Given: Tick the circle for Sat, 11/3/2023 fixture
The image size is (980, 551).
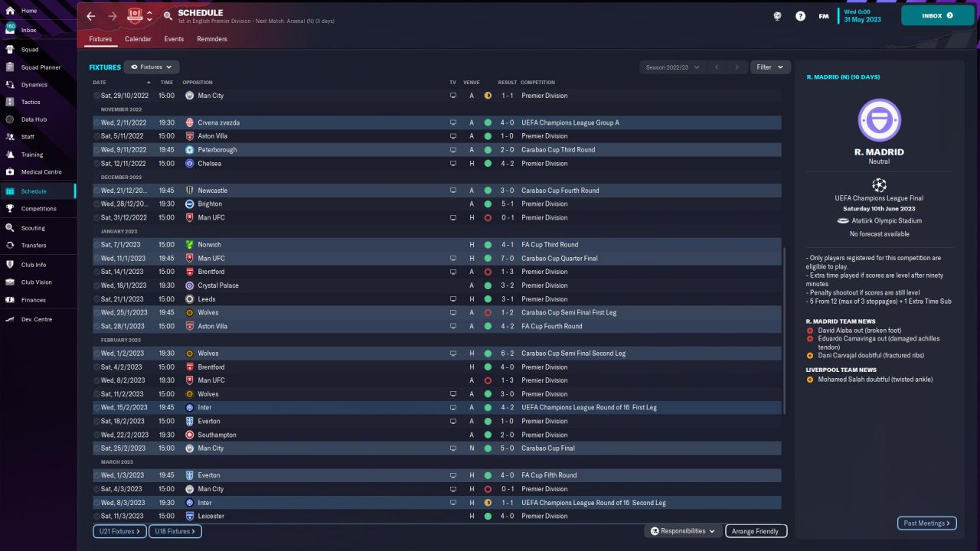Looking at the screenshot, I should (96, 517).
